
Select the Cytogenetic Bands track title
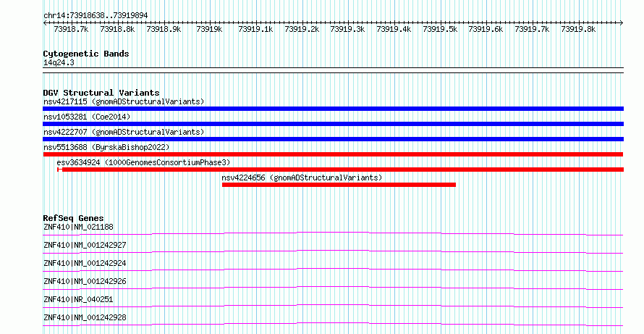coord(86,54)
